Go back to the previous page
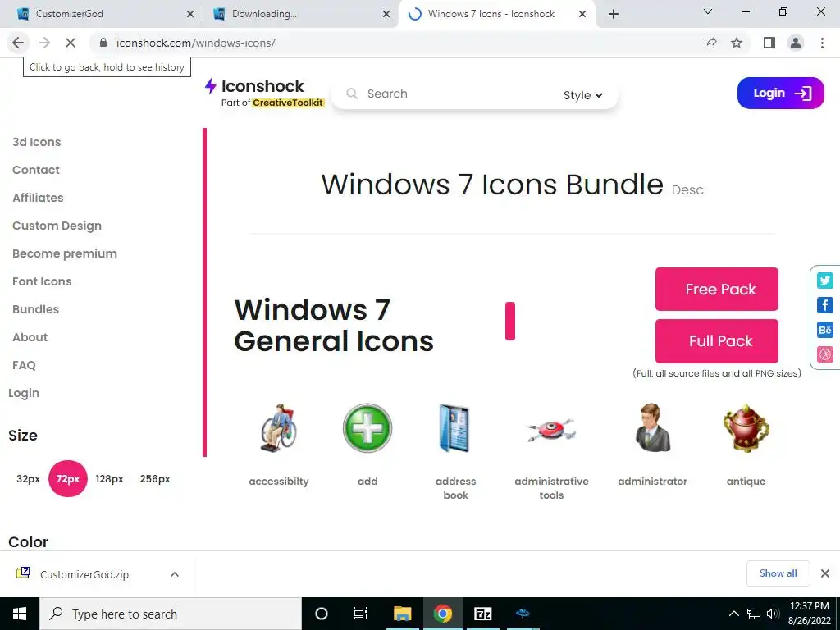The height and width of the screenshot is (630, 840). pos(18,43)
